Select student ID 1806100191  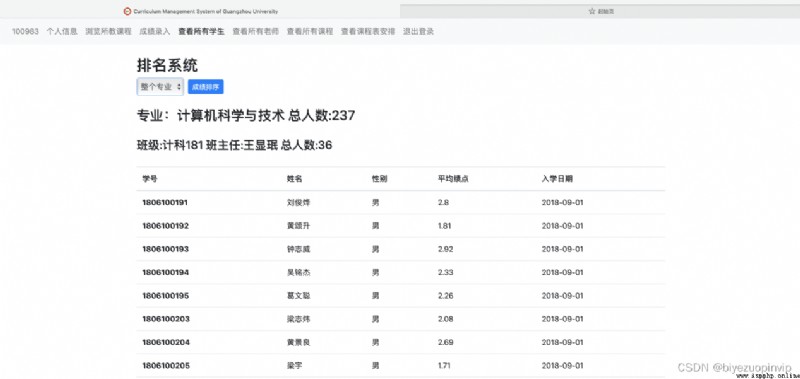(x=166, y=203)
